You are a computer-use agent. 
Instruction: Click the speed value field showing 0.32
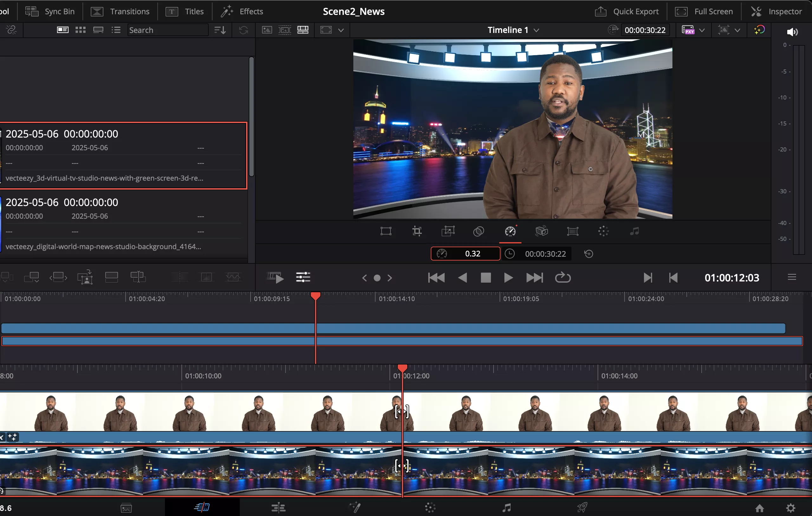pyautogui.click(x=473, y=254)
